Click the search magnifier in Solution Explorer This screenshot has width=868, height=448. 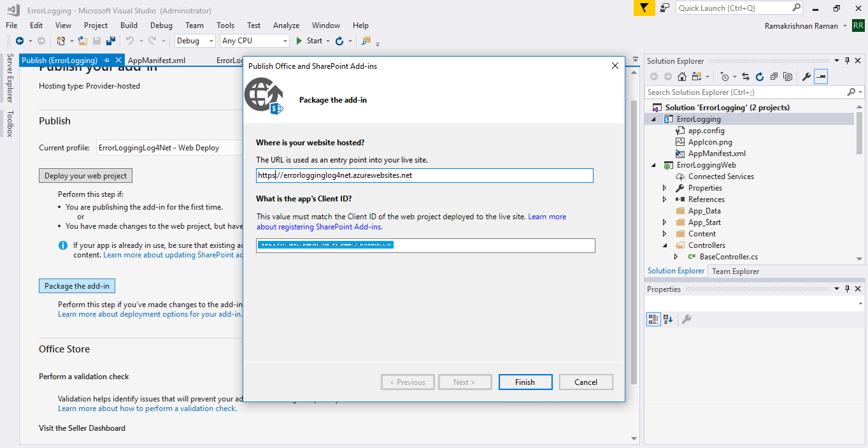coord(851,92)
